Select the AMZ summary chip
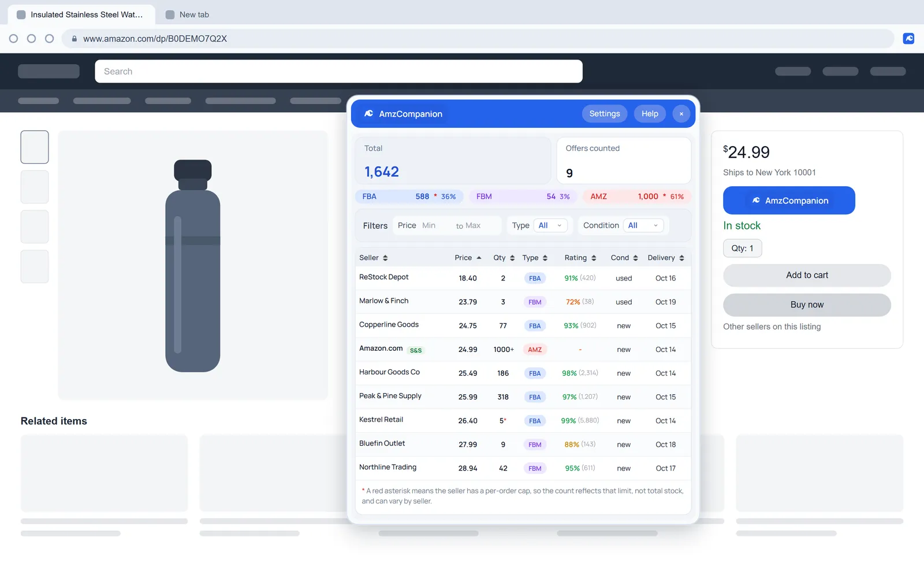The height and width of the screenshot is (578, 924). pos(637,197)
